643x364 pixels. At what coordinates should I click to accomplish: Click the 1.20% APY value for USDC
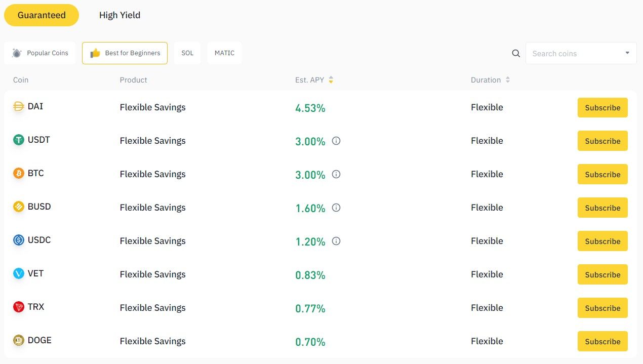pyautogui.click(x=310, y=241)
